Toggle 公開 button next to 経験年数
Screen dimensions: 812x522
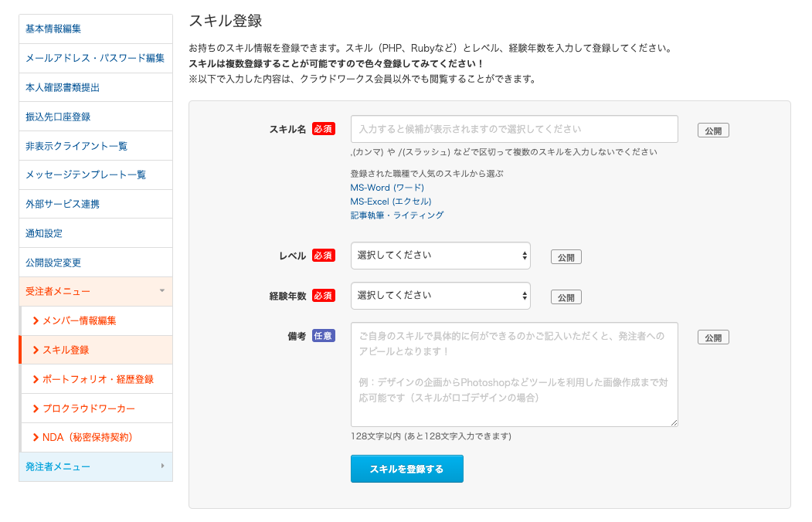coord(566,297)
